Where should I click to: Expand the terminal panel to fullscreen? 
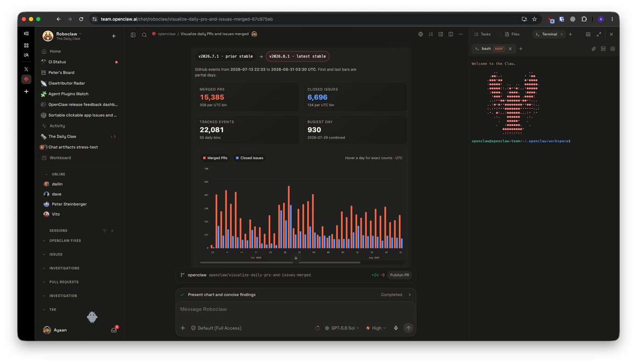[599, 34]
